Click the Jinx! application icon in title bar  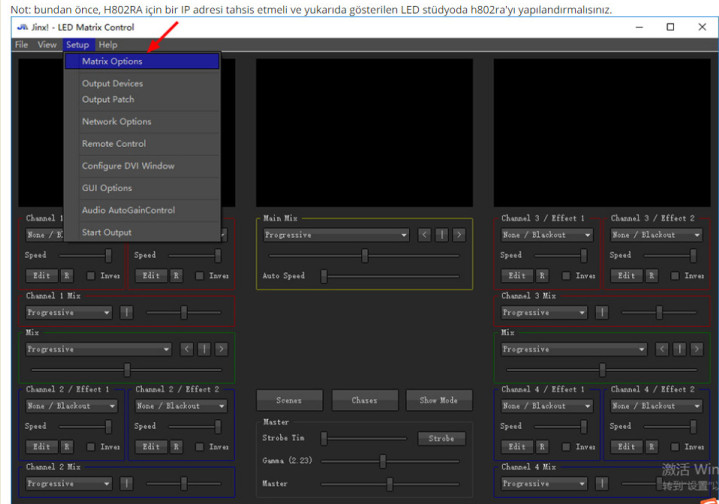coord(22,27)
